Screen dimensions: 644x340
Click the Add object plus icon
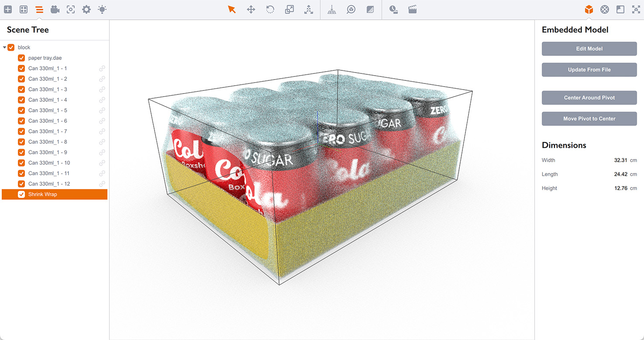[x=8, y=9]
